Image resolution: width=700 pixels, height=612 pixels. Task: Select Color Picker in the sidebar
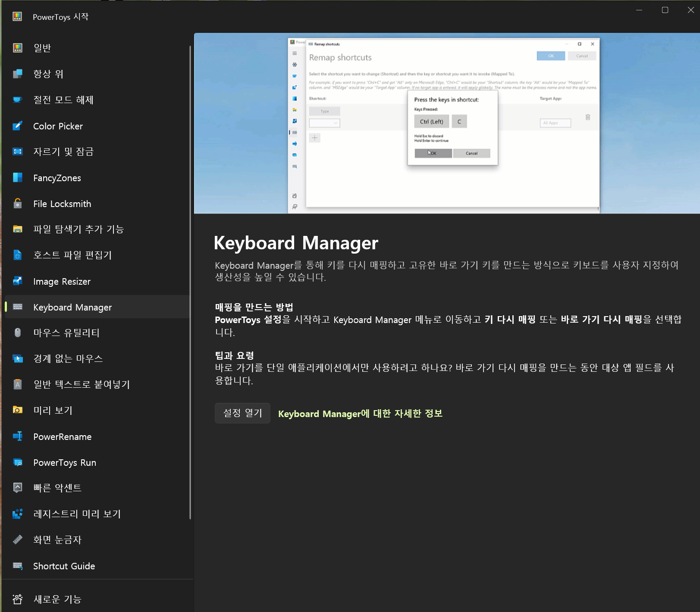[x=58, y=126]
